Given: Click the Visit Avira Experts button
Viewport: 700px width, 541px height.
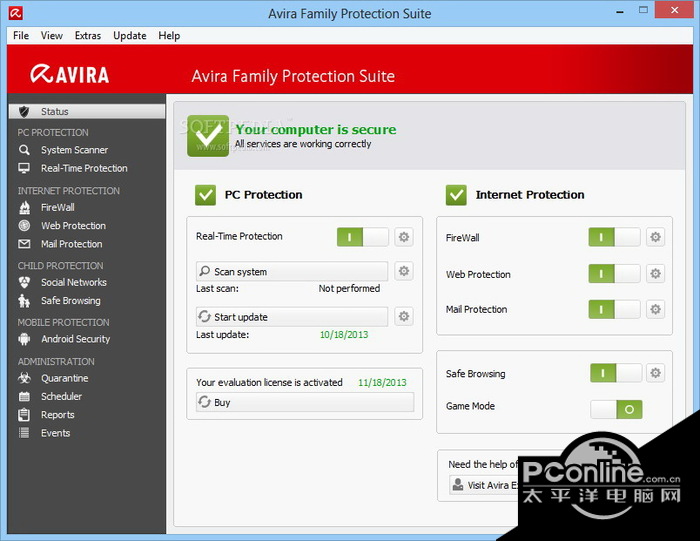Looking at the screenshot, I should point(483,485).
